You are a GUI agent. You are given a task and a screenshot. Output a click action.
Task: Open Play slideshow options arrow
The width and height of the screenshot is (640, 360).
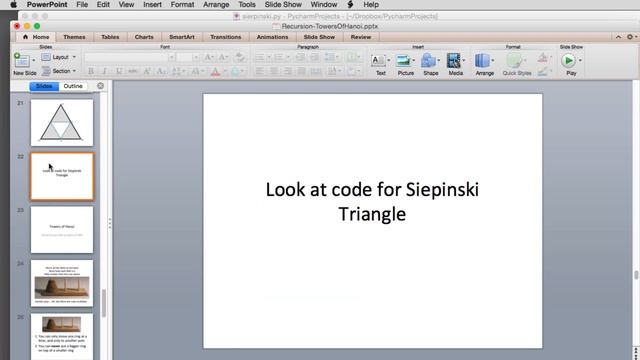580,60
